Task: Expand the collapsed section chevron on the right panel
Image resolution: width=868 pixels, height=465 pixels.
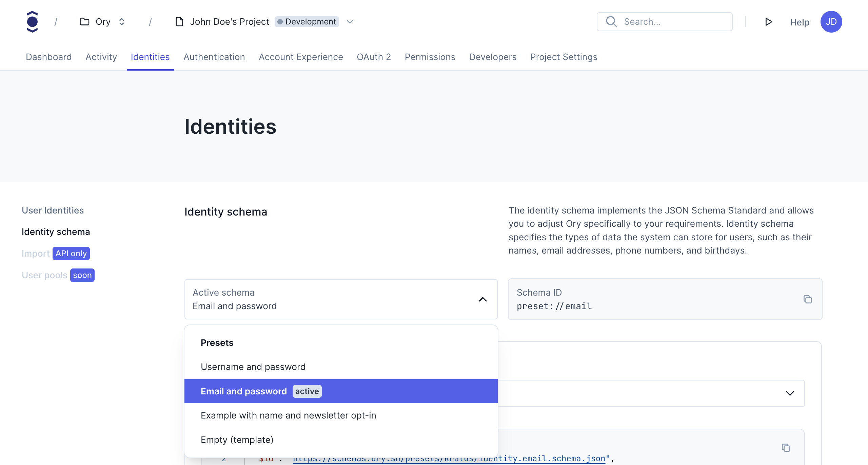Action: (x=790, y=393)
